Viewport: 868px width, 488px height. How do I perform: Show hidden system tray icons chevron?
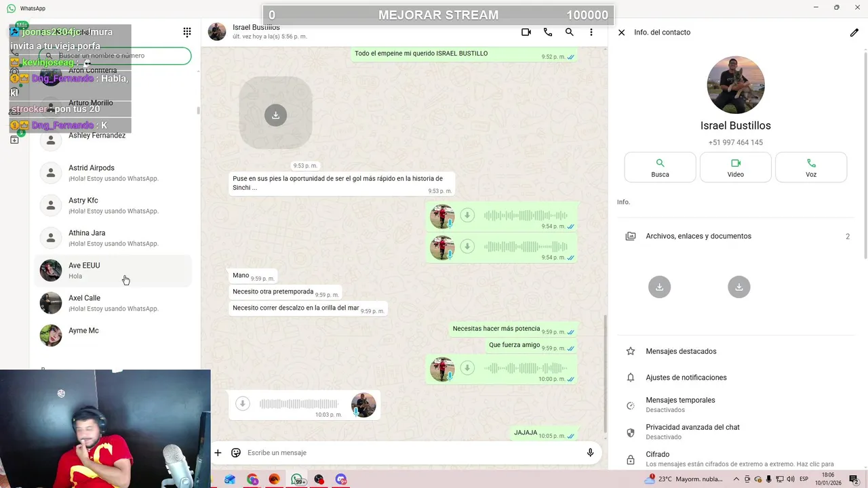tap(736, 479)
